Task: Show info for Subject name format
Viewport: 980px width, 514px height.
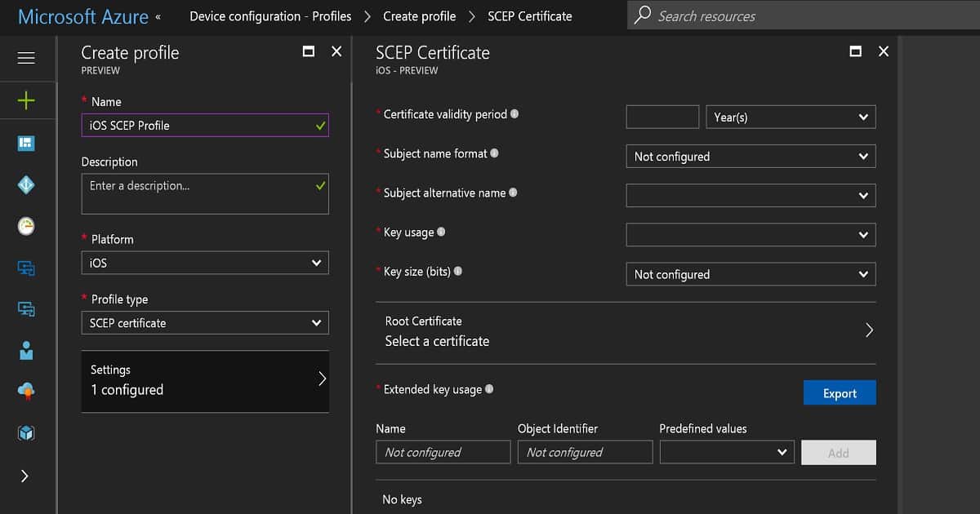Action: coord(495,153)
